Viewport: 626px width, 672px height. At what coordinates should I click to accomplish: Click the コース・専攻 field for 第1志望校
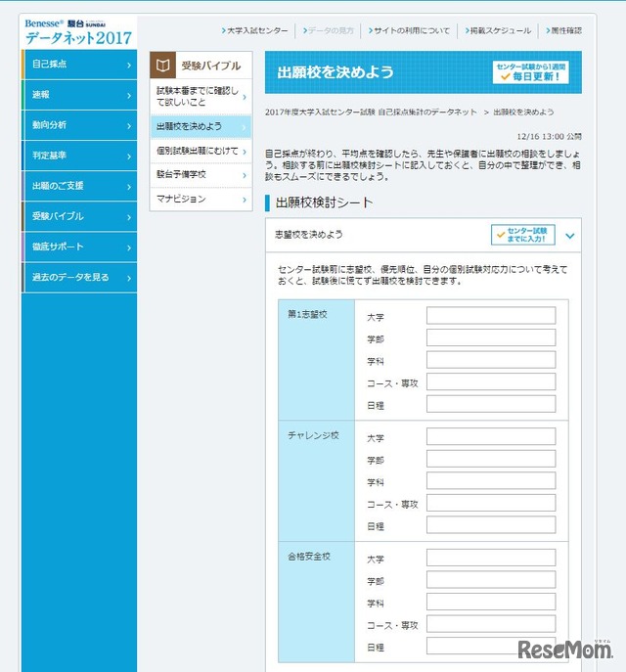click(x=491, y=381)
